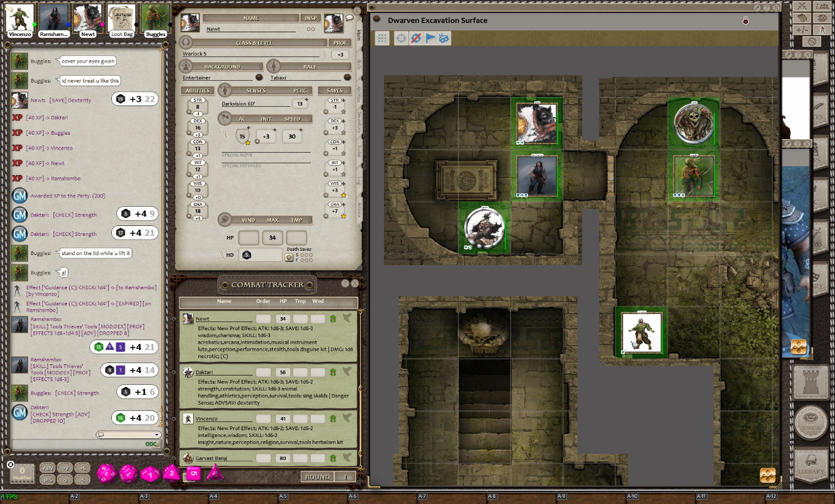Screen dimensions: 835x504
Task: Toggle the DIS roll modifier
Action: pyautogui.click(x=47, y=479)
